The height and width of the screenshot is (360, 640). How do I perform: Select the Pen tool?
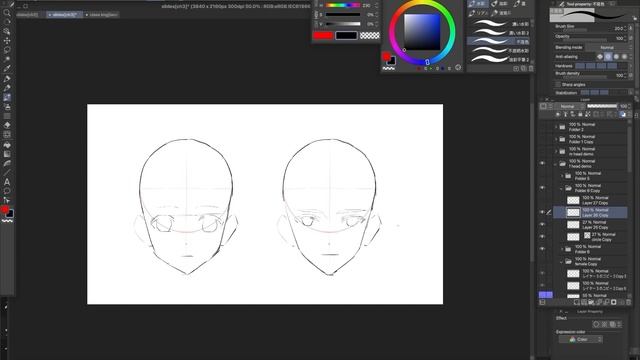point(7,79)
